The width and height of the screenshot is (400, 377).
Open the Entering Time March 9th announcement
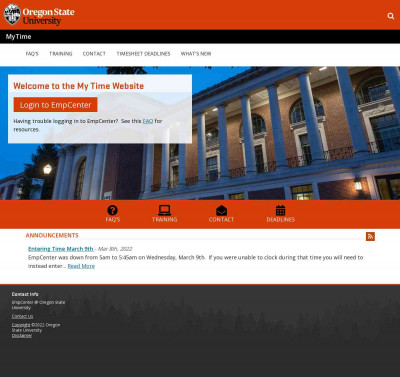click(x=61, y=249)
